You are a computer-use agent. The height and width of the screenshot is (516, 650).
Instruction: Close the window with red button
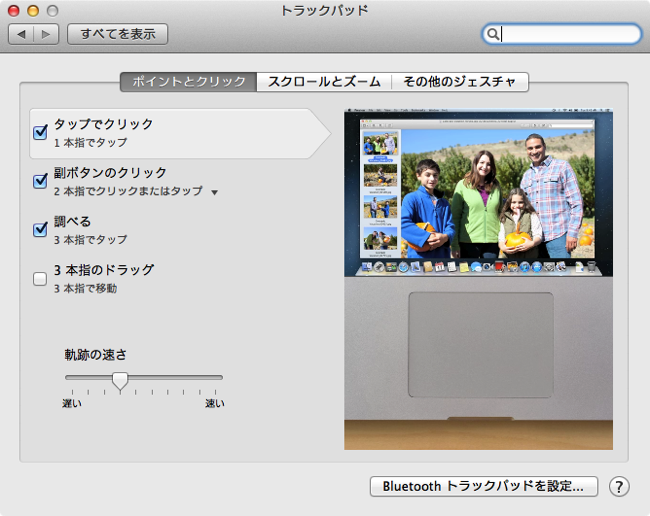point(14,11)
